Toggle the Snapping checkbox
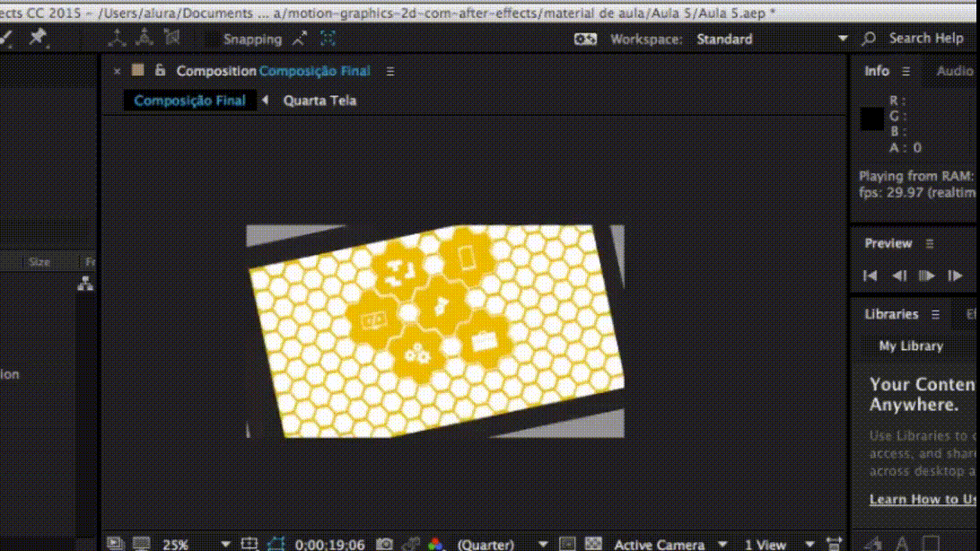980x551 pixels. coord(211,39)
